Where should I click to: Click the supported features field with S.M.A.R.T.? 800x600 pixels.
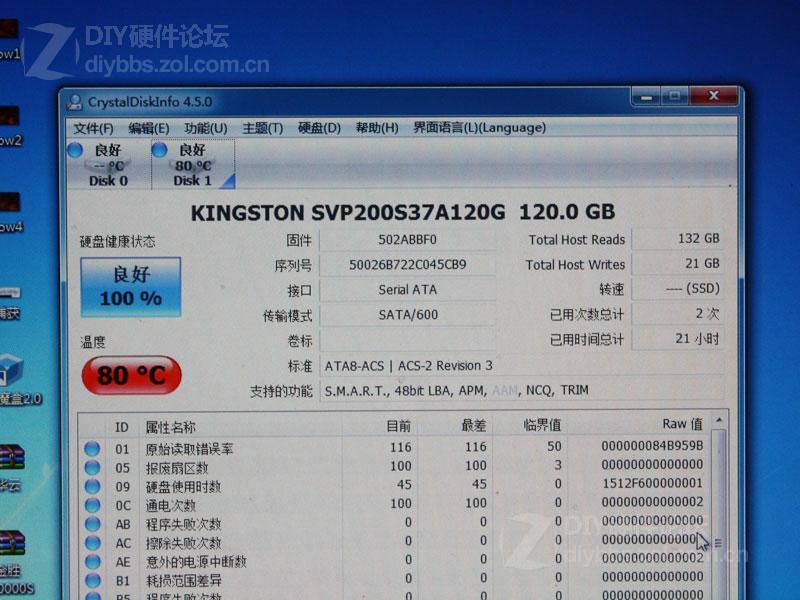521,390
